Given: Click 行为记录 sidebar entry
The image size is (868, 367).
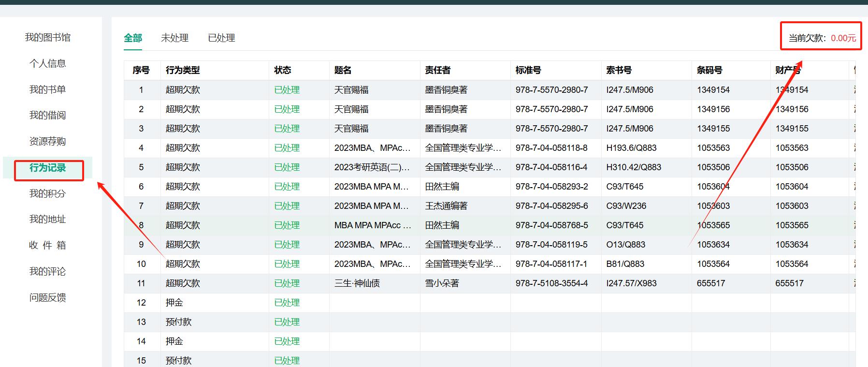Looking at the screenshot, I should (x=47, y=168).
